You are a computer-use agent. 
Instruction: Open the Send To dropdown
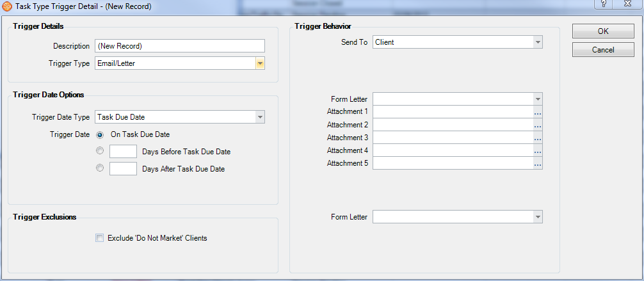(538, 42)
